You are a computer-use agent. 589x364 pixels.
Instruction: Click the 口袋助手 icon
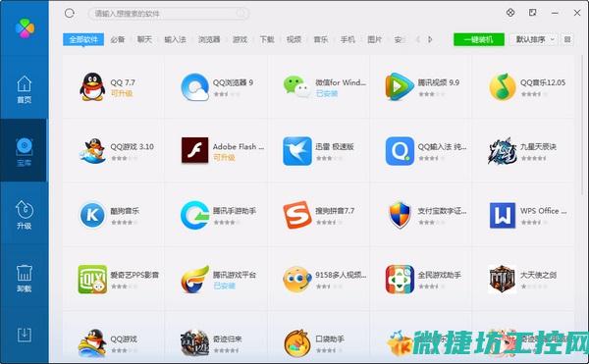click(297, 343)
